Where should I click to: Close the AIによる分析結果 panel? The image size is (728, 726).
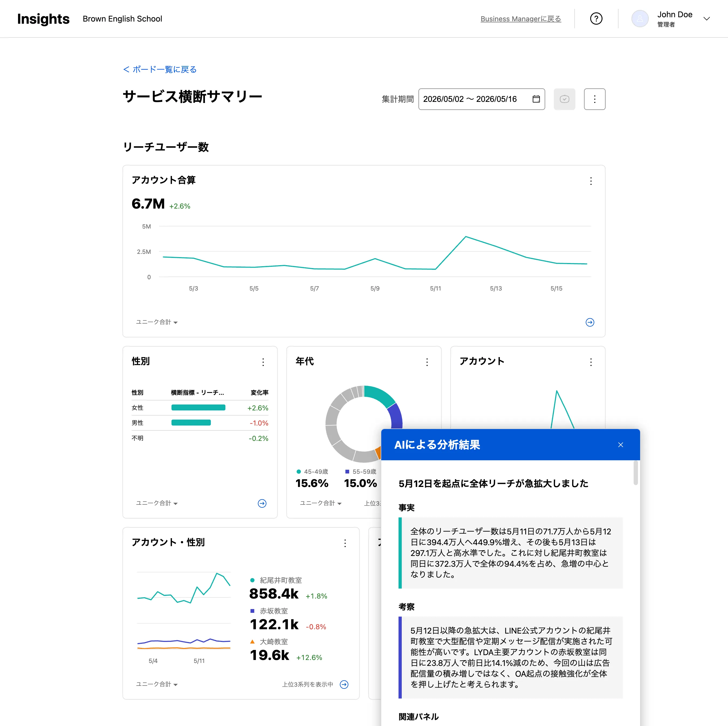(621, 445)
